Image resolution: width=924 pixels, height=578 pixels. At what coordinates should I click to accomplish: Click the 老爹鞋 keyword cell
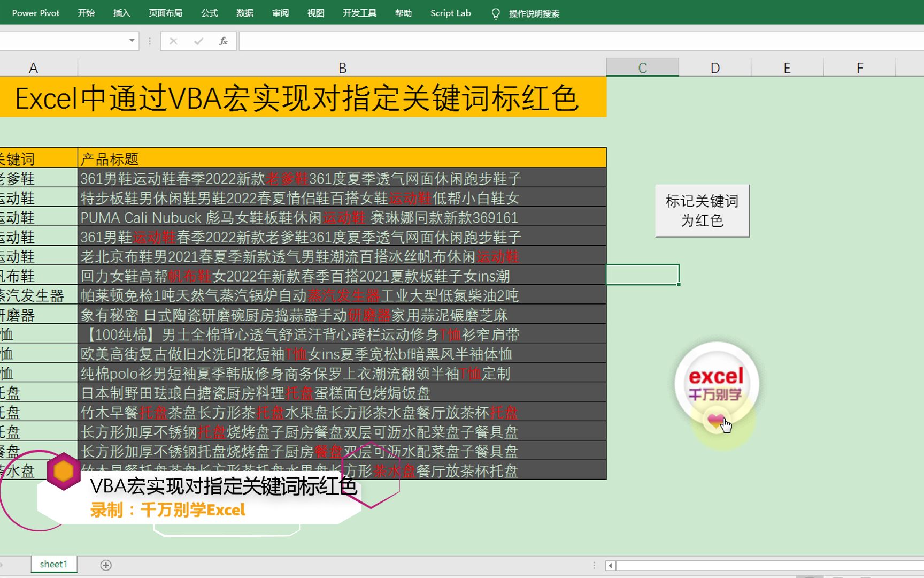[x=38, y=178]
